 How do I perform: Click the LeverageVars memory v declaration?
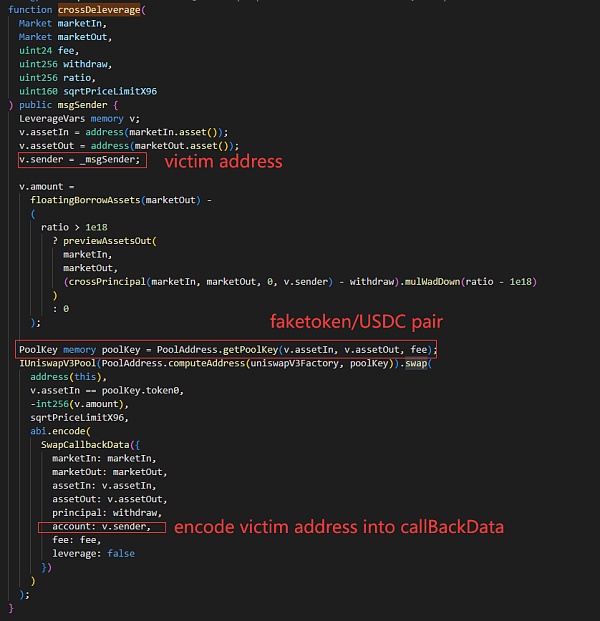tap(79, 119)
